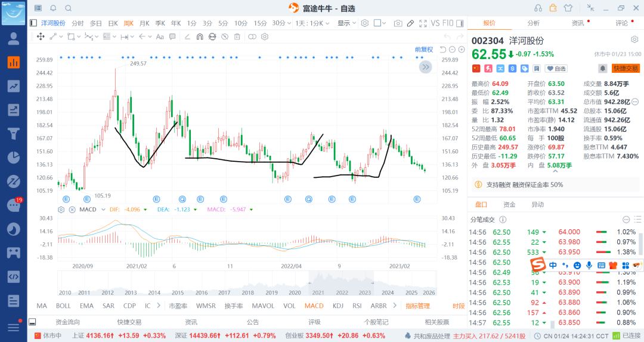Select the BOLL indicator

[63, 306]
